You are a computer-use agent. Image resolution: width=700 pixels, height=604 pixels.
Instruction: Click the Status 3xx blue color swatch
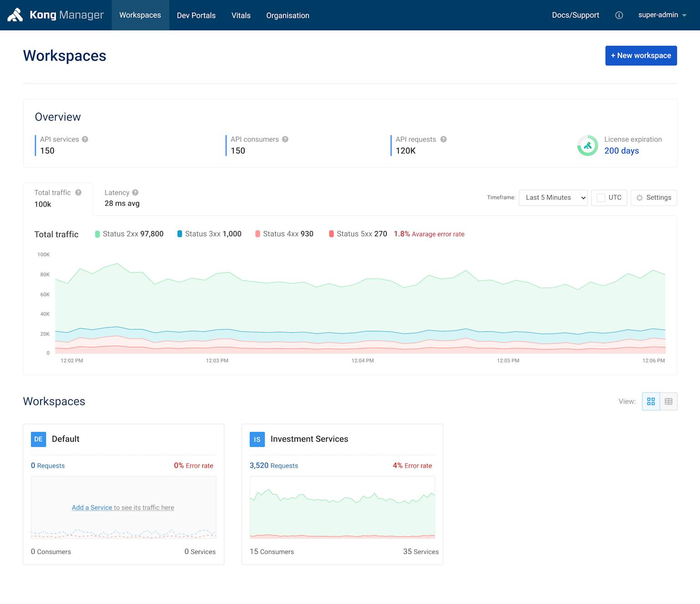[x=180, y=234]
